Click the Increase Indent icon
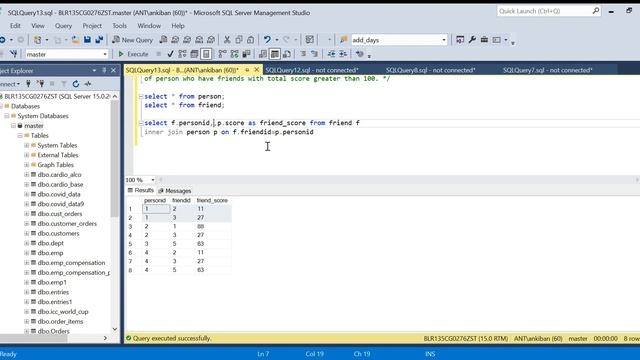Screen dimensions: 640x360 343,54
